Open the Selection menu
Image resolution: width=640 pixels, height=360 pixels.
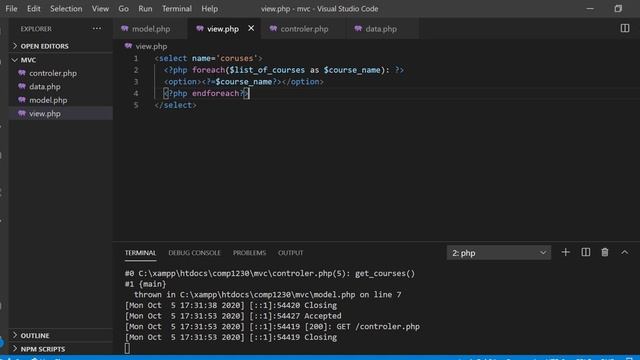(x=66, y=9)
